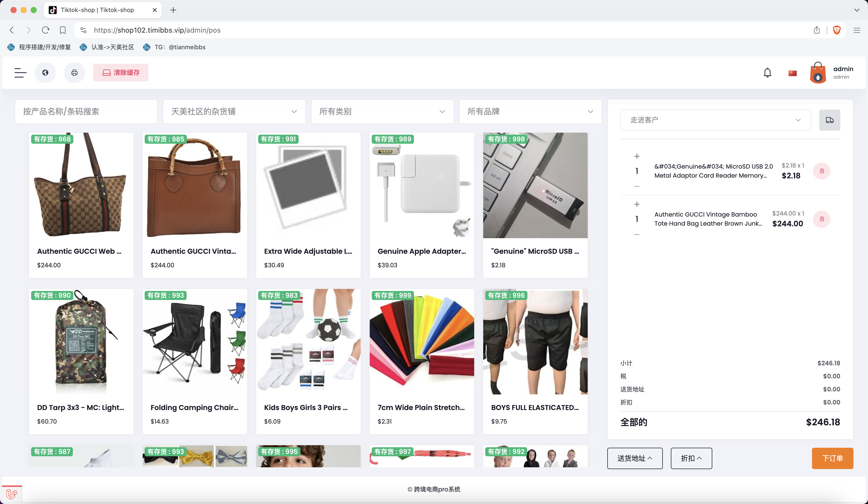Go back in browser history
This screenshot has height=504, width=868.
[x=12, y=30]
